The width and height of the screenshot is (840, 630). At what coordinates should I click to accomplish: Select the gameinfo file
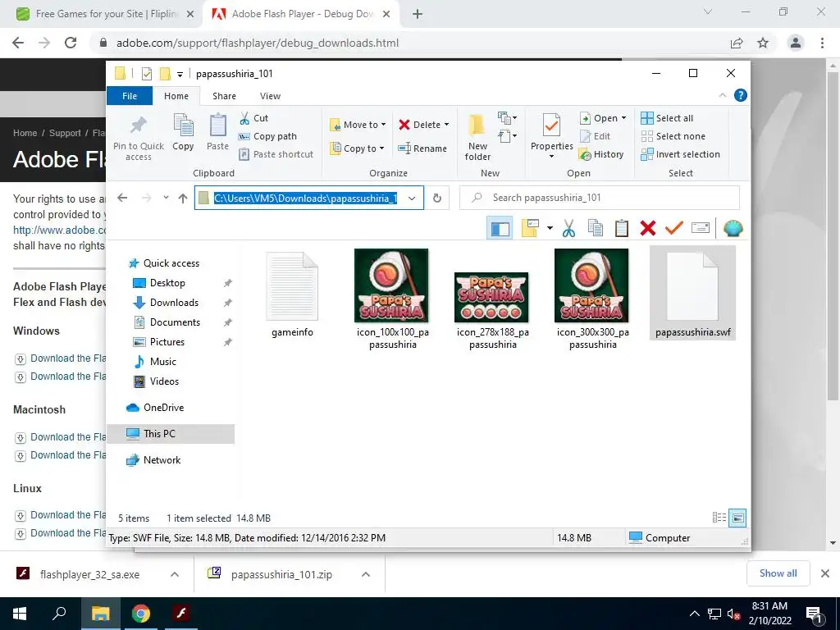(292, 294)
